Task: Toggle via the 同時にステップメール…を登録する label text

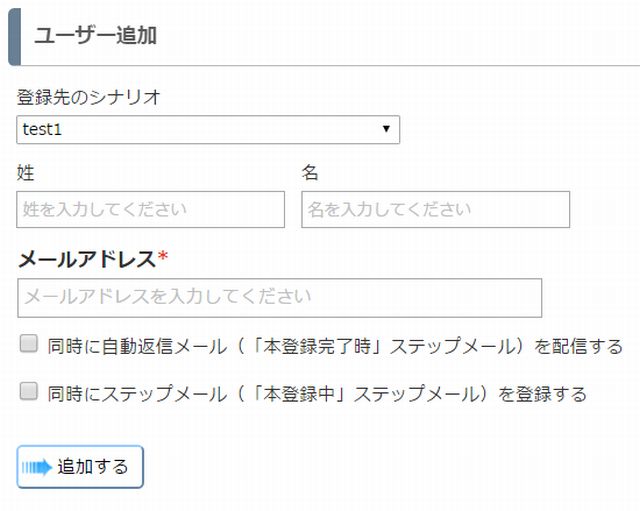Action: 317,394
